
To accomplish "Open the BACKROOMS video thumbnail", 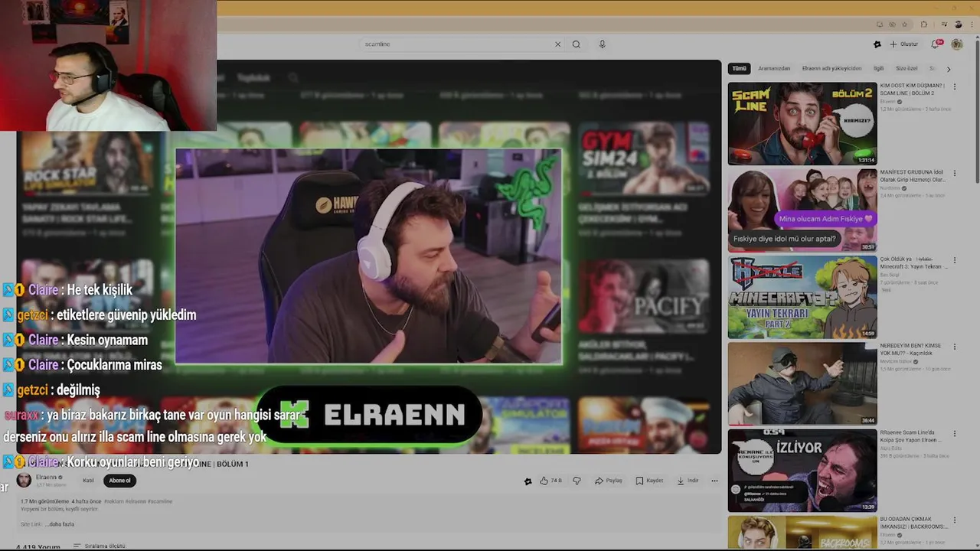I will click(x=802, y=533).
